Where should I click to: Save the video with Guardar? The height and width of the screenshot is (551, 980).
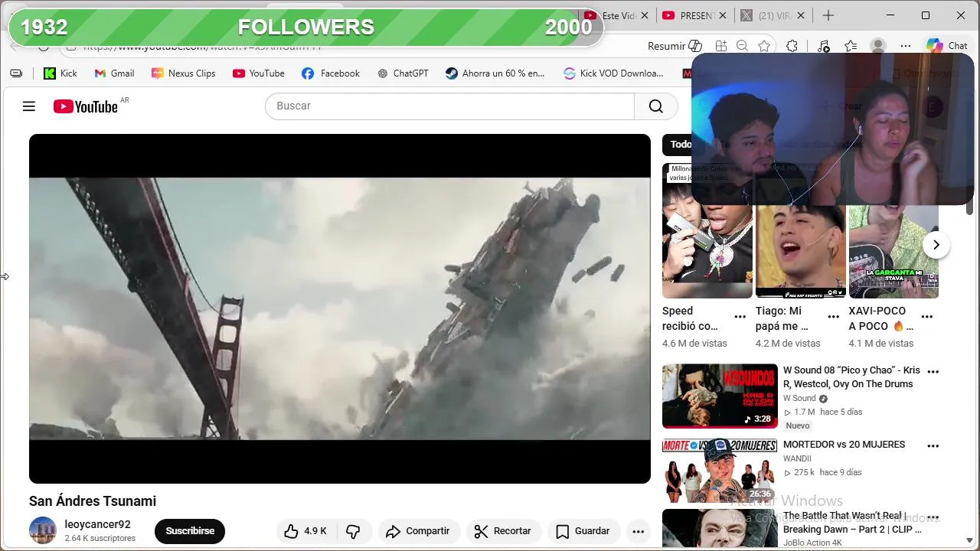(583, 531)
